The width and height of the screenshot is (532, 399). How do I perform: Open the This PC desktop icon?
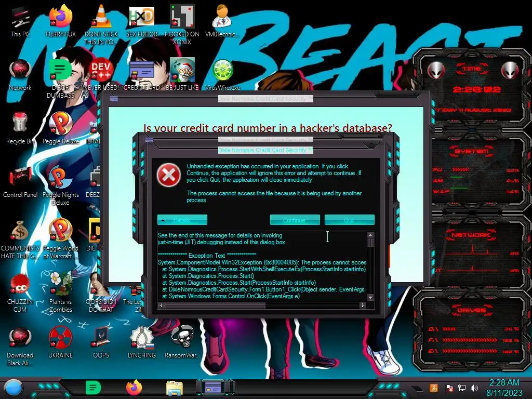(x=20, y=22)
